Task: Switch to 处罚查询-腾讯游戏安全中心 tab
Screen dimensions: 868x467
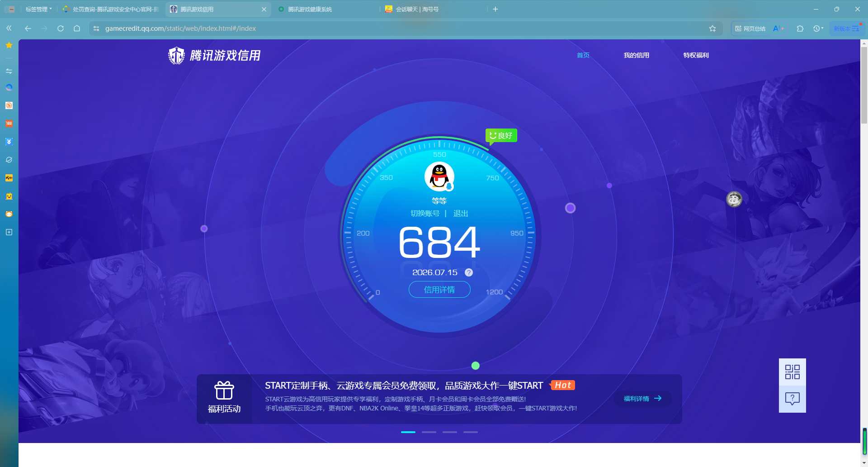Action: coord(111,9)
